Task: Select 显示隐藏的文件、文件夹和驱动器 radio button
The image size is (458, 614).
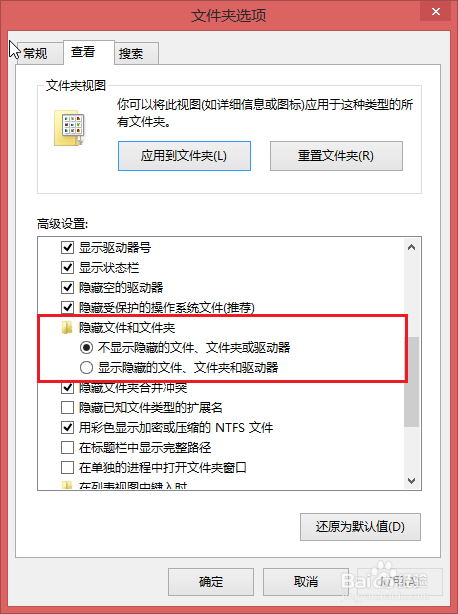Action: 86,368
